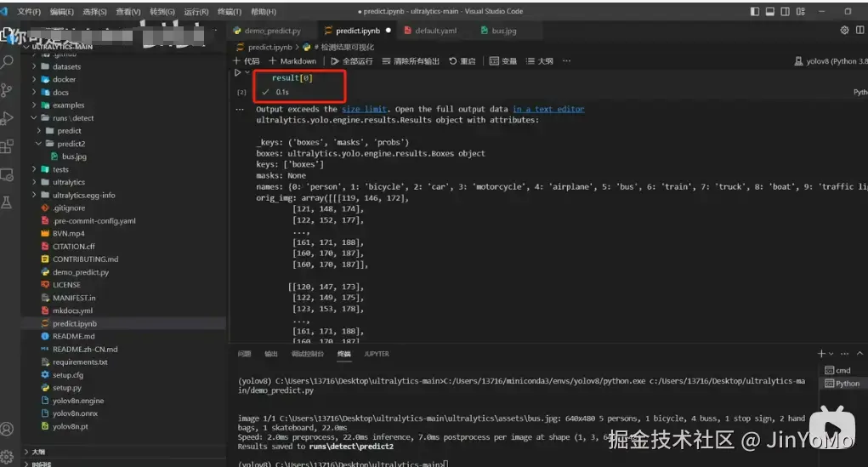Image resolution: width=868 pixels, height=467 pixels.
Task: Toggle the secondary side bar
Action: click(x=785, y=11)
